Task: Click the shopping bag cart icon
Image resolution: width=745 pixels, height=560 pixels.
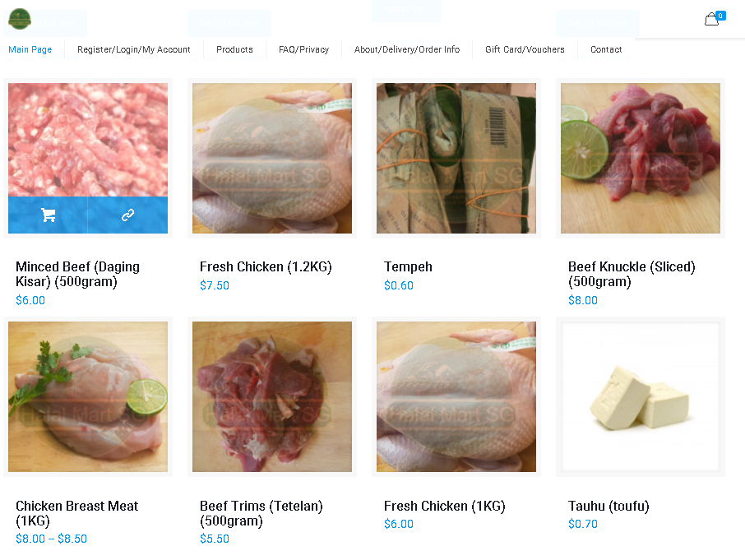Action: click(x=712, y=20)
